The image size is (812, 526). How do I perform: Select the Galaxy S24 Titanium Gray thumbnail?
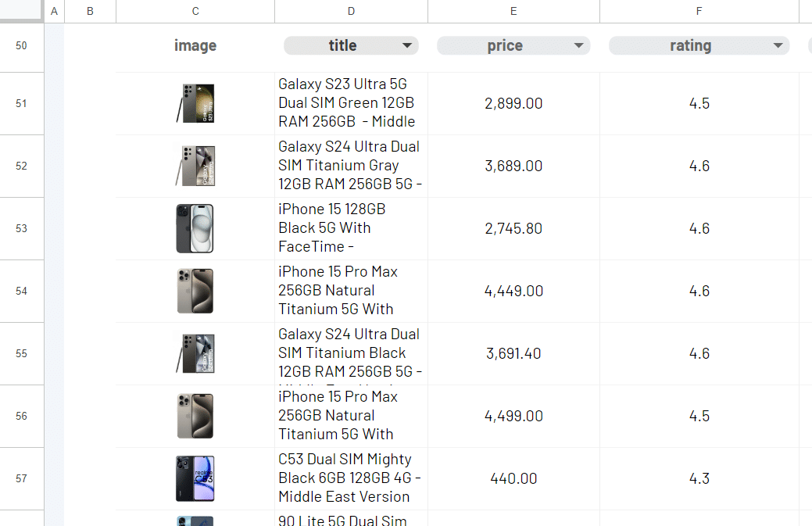[x=195, y=166]
